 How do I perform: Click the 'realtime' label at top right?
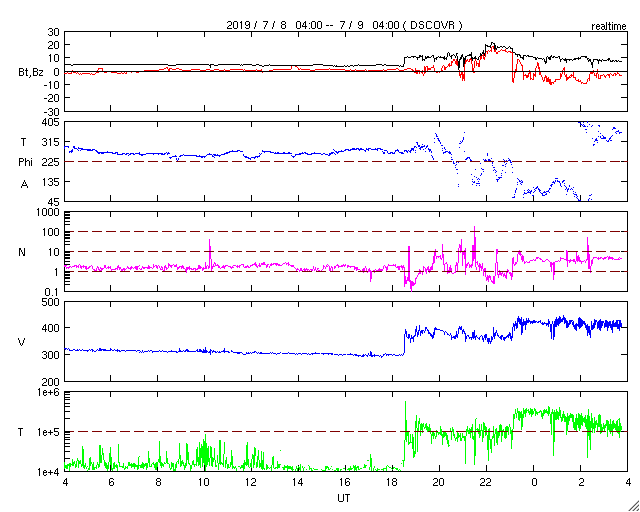point(609,27)
